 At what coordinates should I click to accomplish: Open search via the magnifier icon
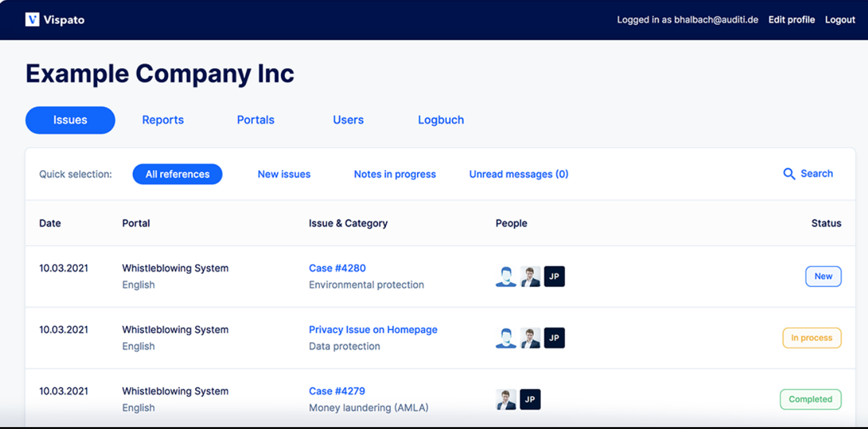coord(790,174)
